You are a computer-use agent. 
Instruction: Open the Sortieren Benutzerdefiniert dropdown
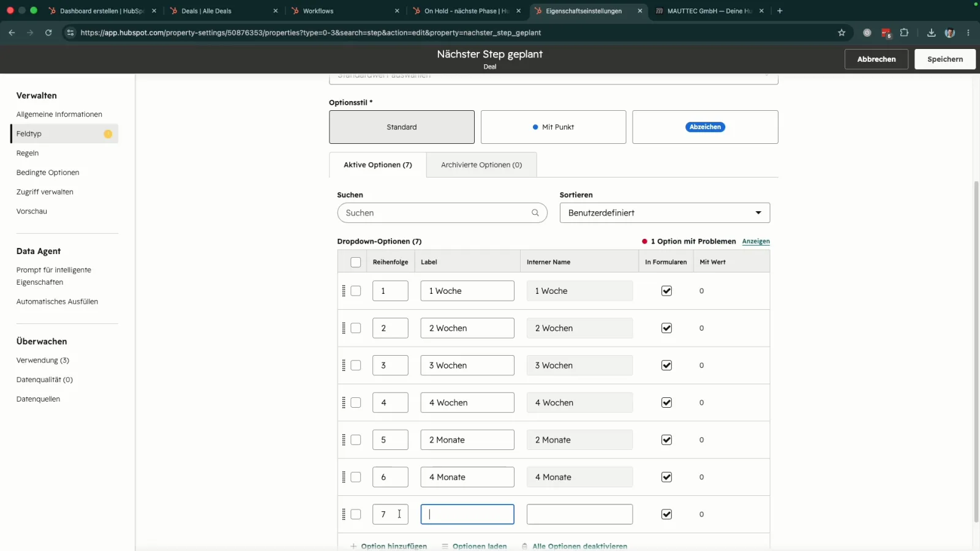click(x=665, y=212)
